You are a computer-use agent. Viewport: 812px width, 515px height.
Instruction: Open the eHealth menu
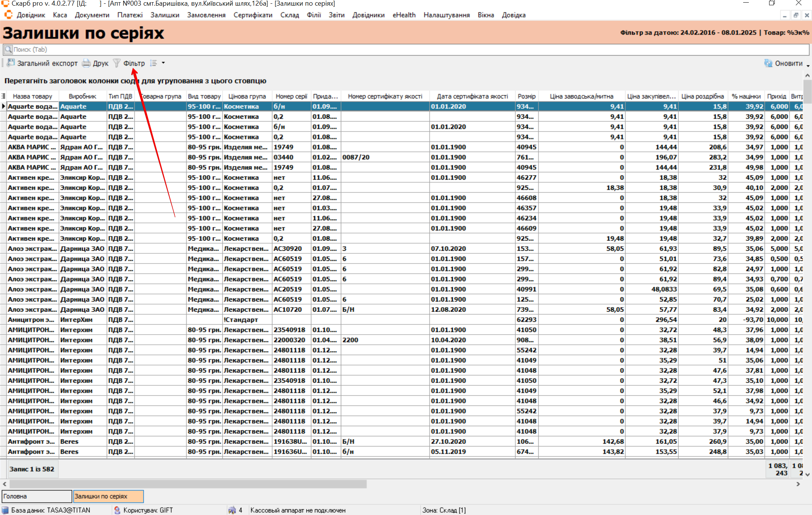pyautogui.click(x=404, y=15)
